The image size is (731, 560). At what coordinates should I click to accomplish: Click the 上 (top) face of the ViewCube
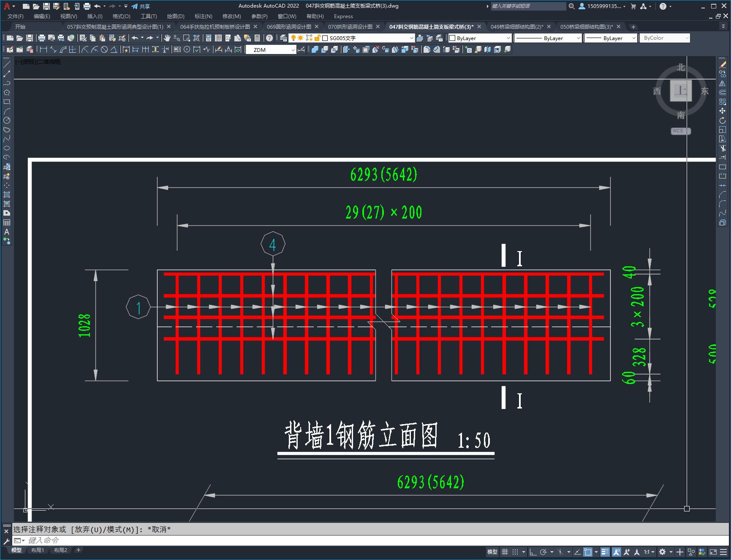coord(680,90)
